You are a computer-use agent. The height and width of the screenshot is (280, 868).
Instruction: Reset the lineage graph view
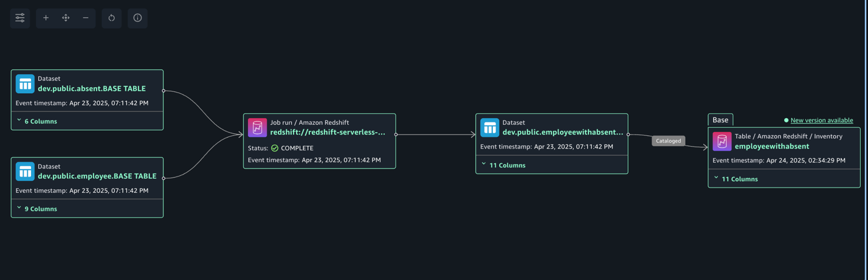112,18
